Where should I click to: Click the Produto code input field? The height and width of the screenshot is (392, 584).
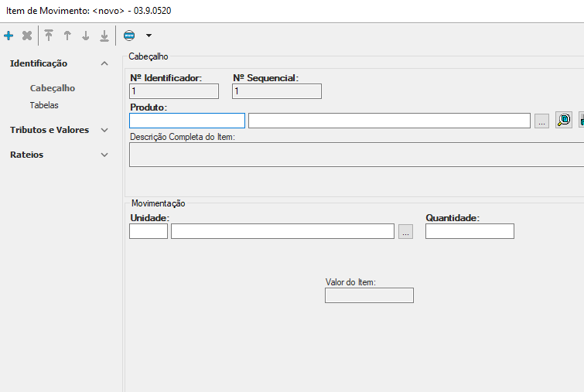coord(187,121)
